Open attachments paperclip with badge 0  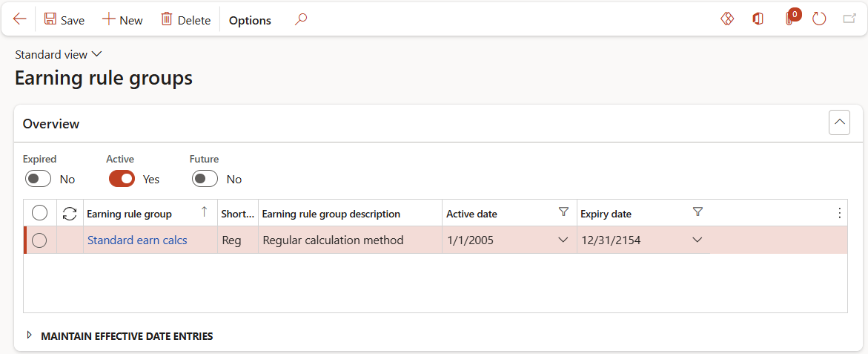tap(792, 18)
